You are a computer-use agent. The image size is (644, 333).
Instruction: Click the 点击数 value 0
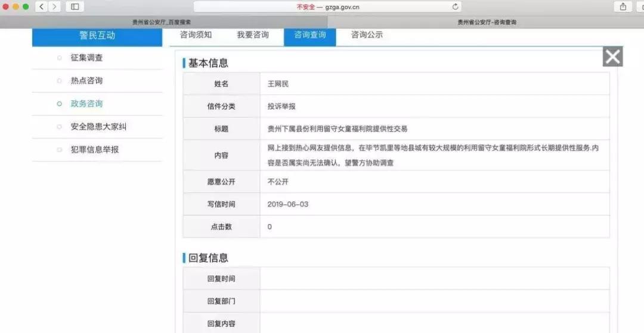270,227
